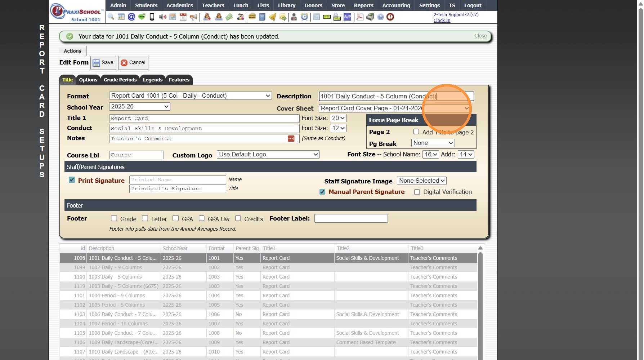The width and height of the screenshot is (644, 360).
Task: Tick the Letter footer checkbox
Action: pos(145,218)
